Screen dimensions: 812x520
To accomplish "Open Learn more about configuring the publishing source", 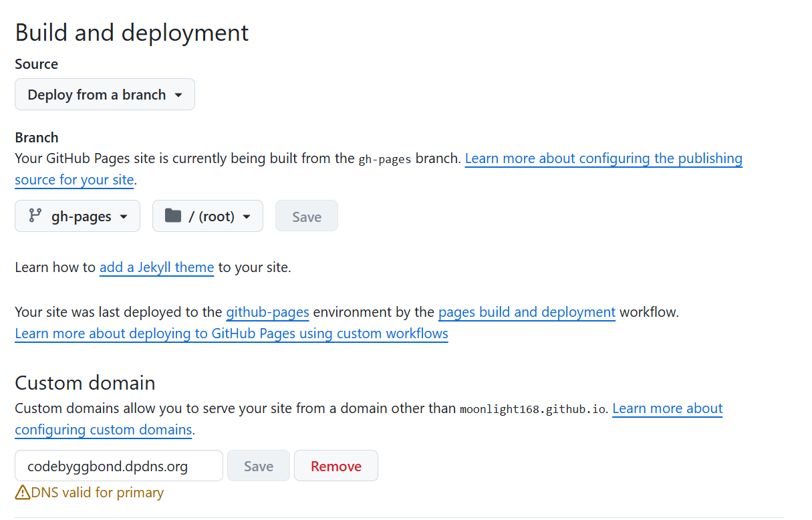I will (603, 158).
